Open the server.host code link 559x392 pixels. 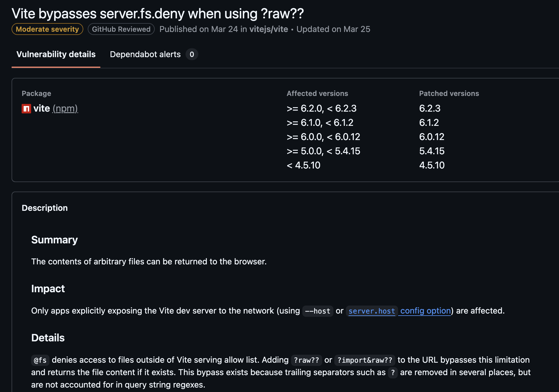coord(372,311)
